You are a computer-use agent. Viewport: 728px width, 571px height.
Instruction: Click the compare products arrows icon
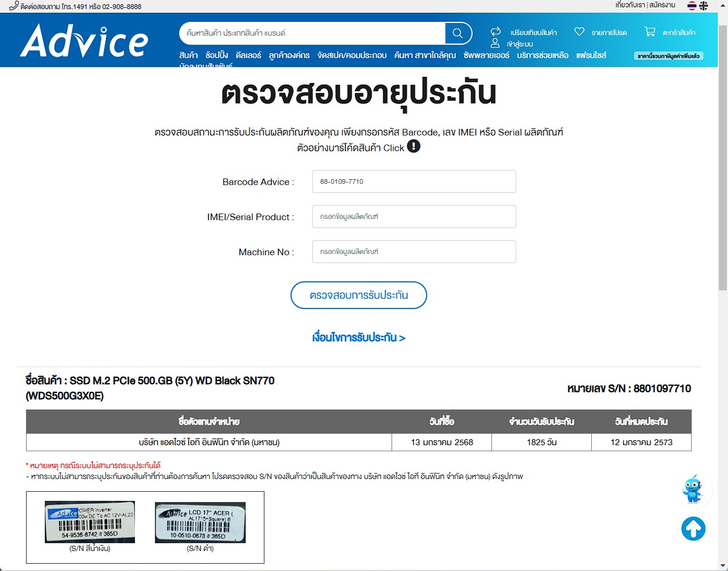click(x=496, y=31)
